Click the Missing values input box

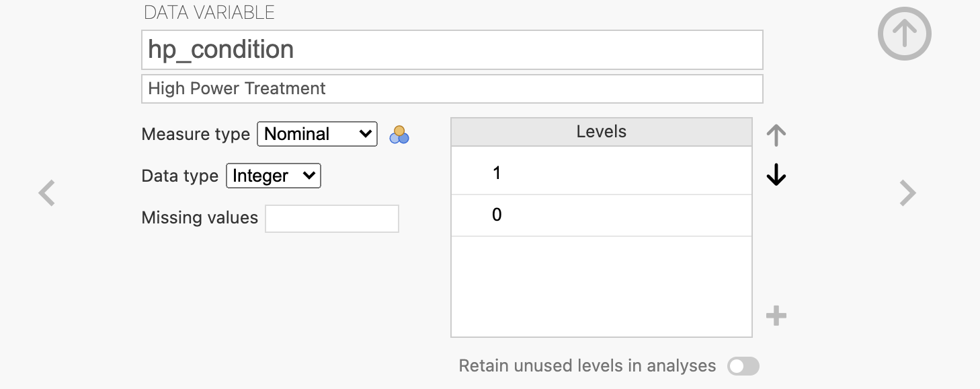(332, 219)
